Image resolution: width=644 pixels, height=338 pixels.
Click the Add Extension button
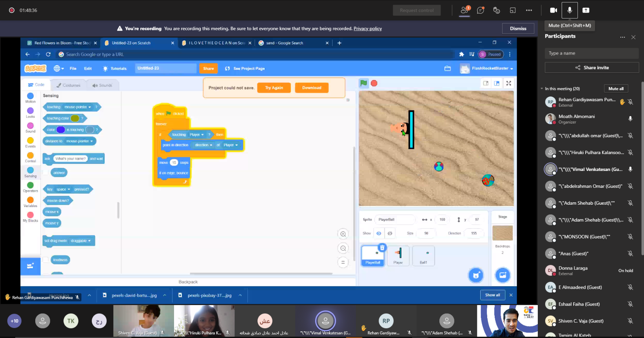point(30,266)
